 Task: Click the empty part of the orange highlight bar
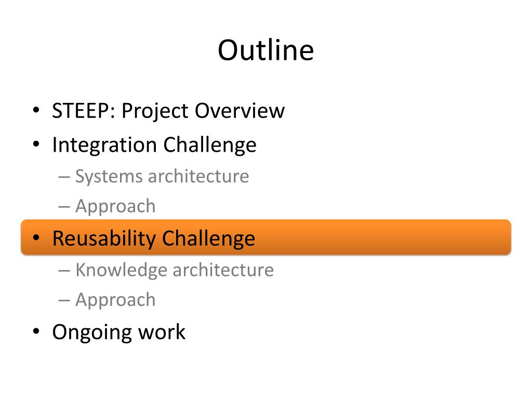383,237
